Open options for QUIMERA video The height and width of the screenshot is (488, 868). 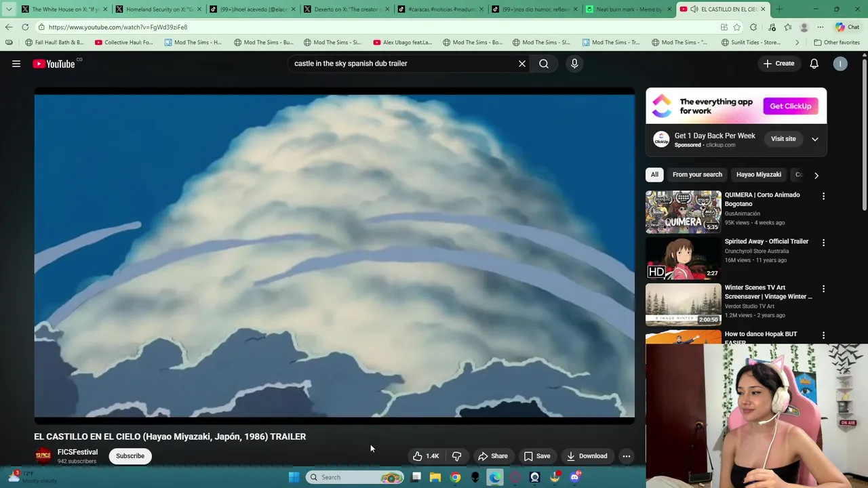pos(823,197)
